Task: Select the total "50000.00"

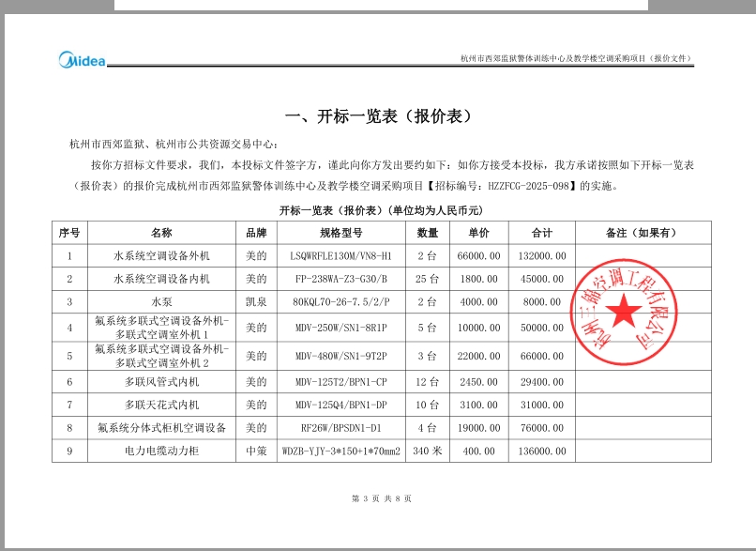Action: [542, 328]
